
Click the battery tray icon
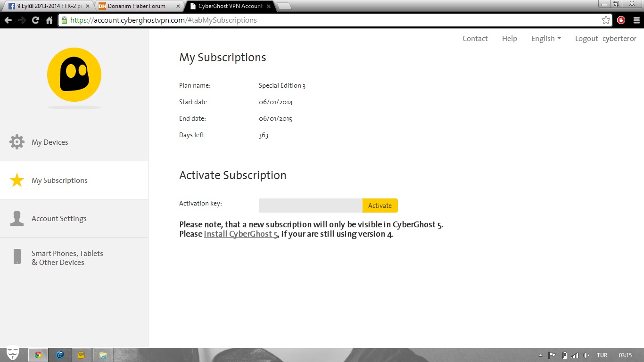click(564, 355)
